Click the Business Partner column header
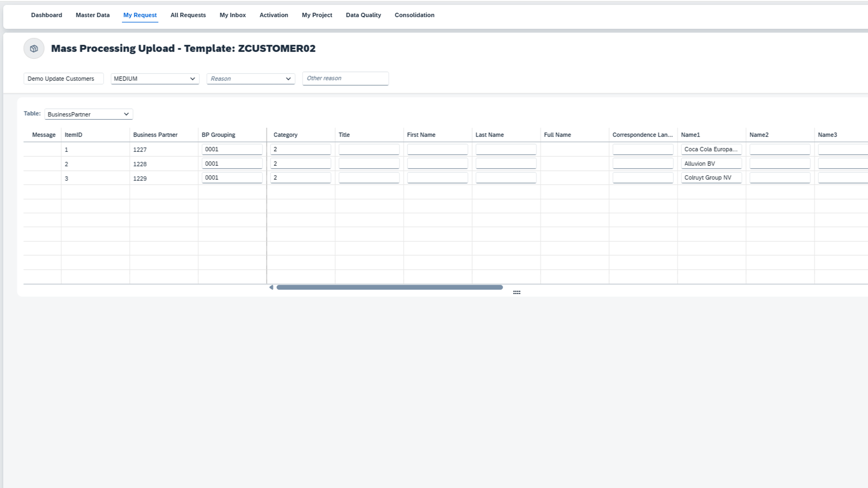 [x=155, y=135]
